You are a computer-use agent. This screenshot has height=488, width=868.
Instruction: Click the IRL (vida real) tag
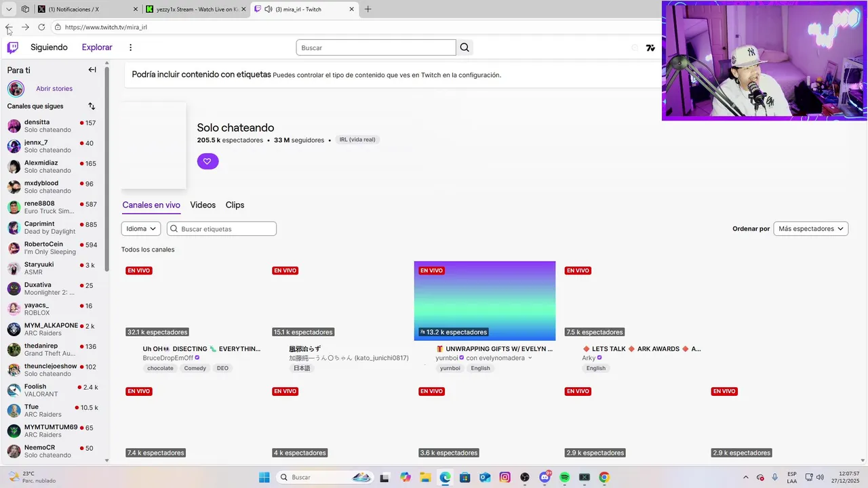[357, 140]
